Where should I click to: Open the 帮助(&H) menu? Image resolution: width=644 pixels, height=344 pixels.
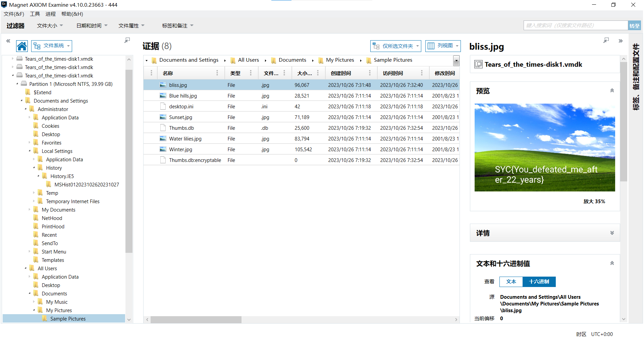point(72,14)
